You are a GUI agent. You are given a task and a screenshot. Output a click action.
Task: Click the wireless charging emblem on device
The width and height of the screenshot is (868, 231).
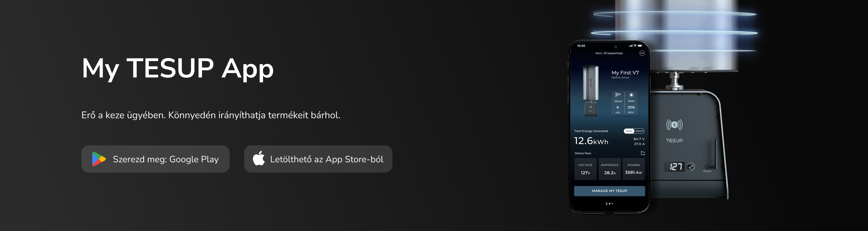(674, 125)
